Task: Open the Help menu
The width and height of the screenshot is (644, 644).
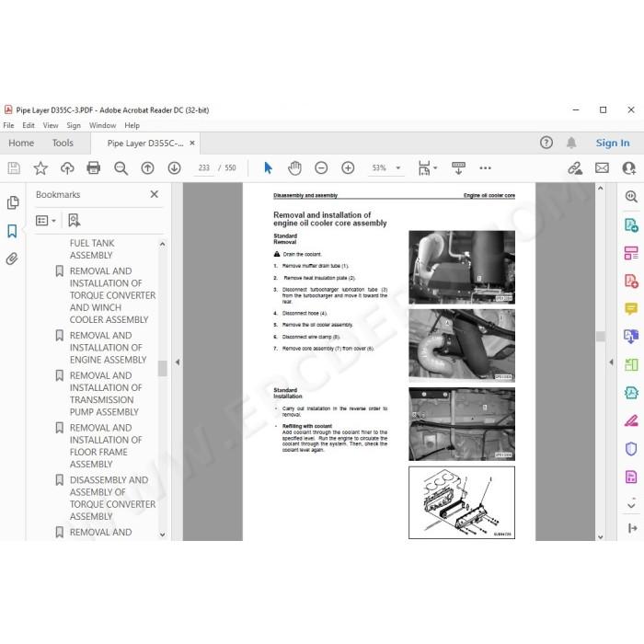Action: (x=132, y=125)
